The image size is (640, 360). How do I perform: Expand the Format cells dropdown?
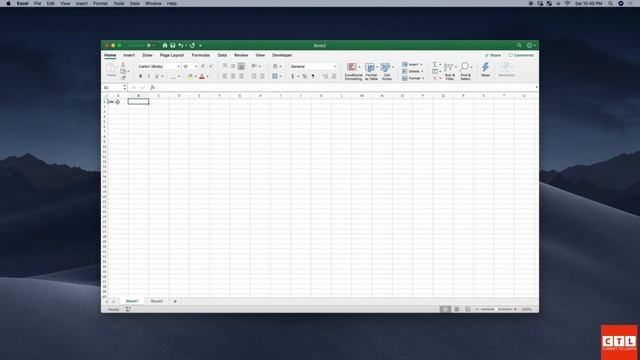click(x=423, y=78)
